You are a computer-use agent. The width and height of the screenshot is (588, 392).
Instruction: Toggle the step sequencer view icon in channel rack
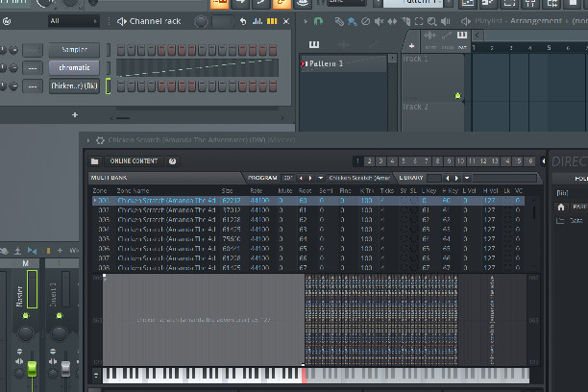tap(272, 21)
